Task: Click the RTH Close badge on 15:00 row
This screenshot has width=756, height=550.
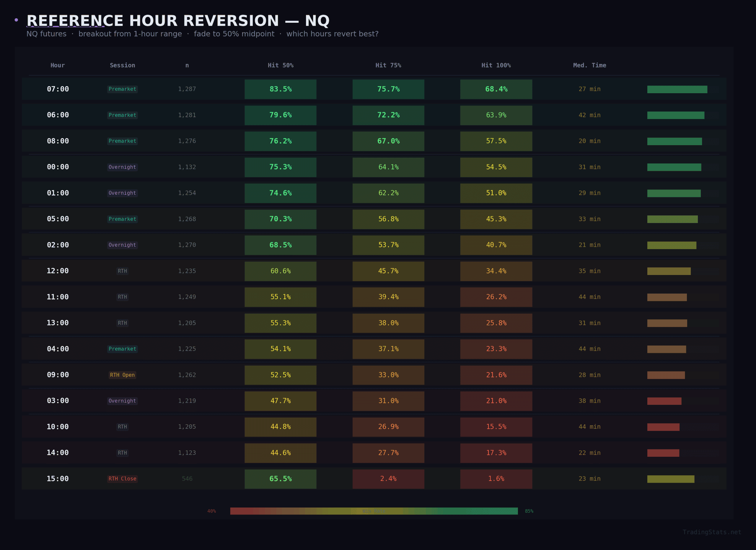Action: click(122, 479)
